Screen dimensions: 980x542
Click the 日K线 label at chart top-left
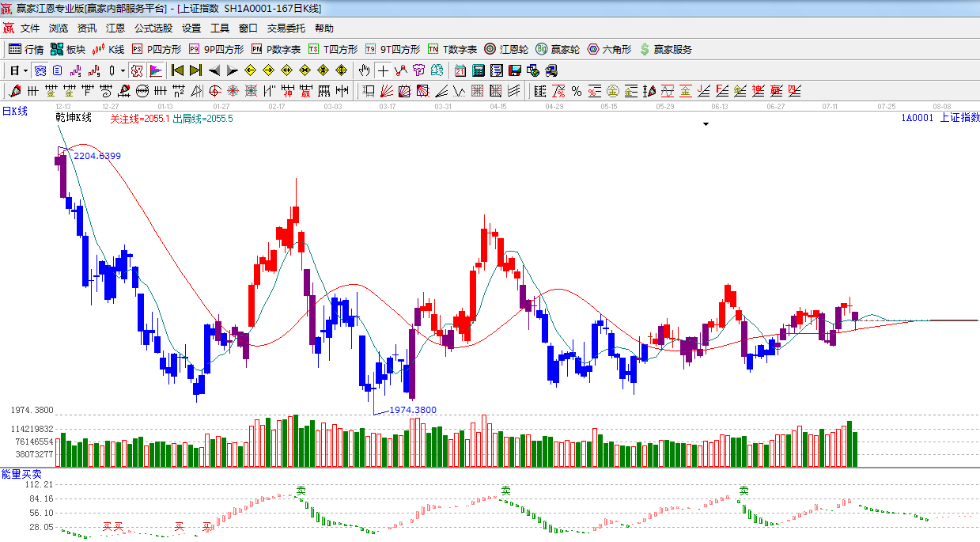[x=14, y=112]
